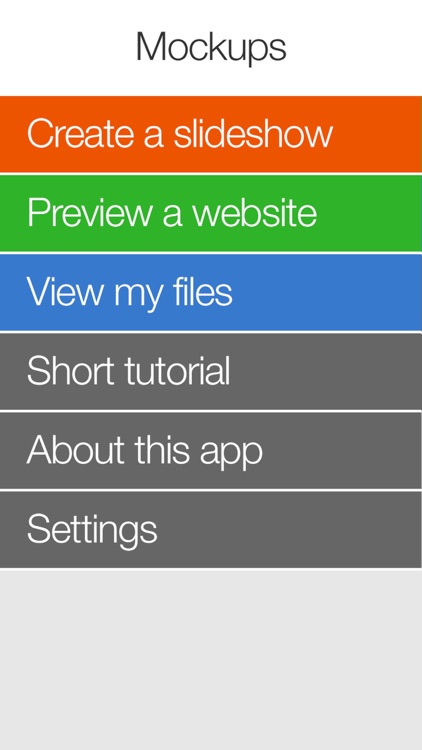Image resolution: width=422 pixels, height=750 pixels.
Task: Choose the gray About this app row
Action: click(211, 451)
